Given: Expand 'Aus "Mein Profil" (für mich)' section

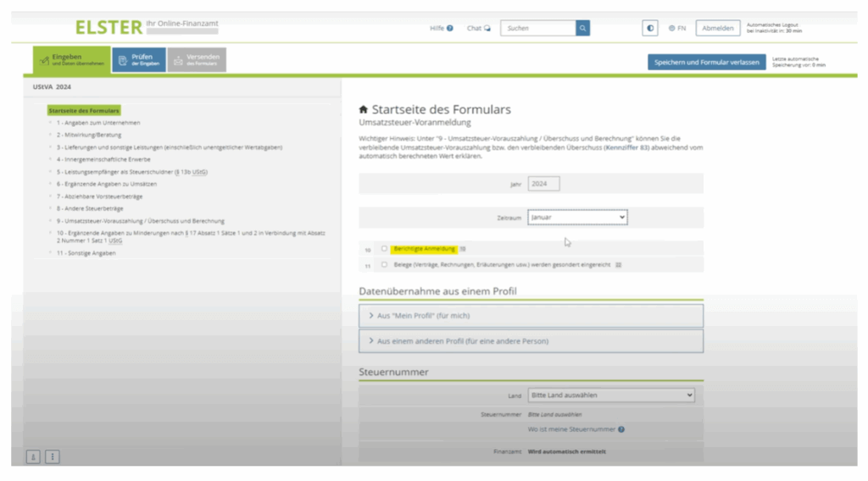Looking at the screenshot, I should coord(531,316).
